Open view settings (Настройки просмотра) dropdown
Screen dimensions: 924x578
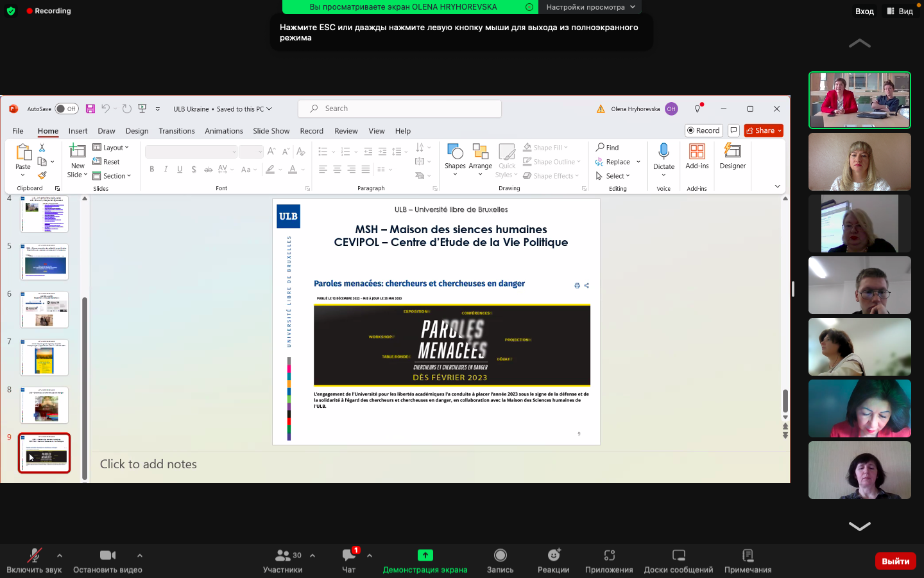tap(590, 7)
